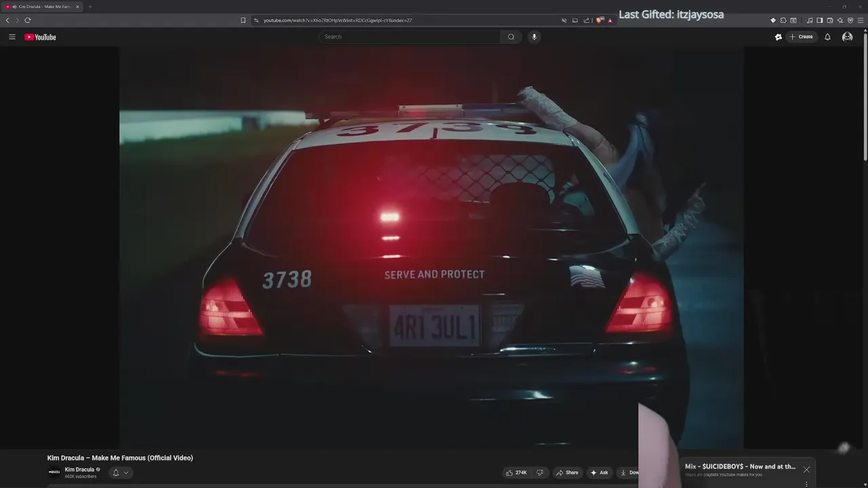The height and width of the screenshot is (488, 868).
Task: Click the video player to pause
Action: (x=432, y=247)
